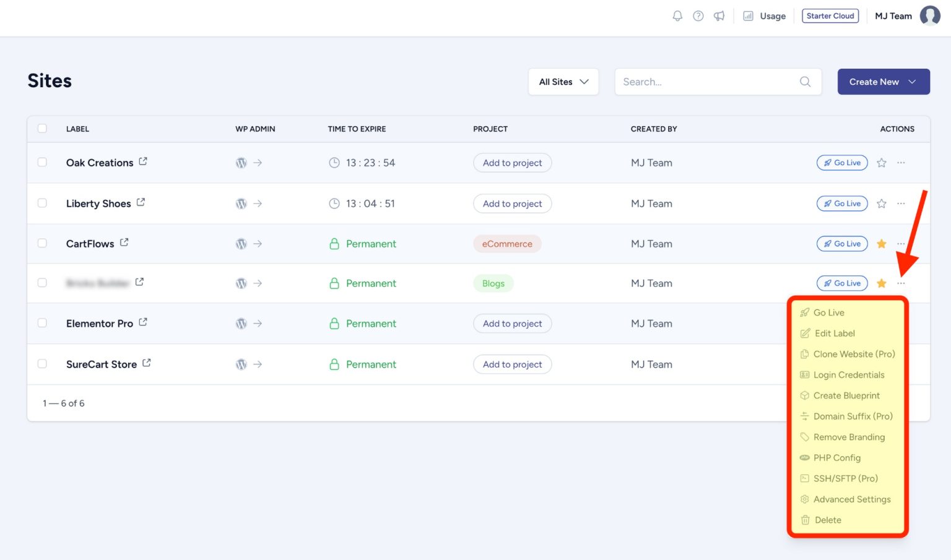Check the Elementor Pro row checkbox
This screenshot has width=951, height=560.
(x=42, y=323)
